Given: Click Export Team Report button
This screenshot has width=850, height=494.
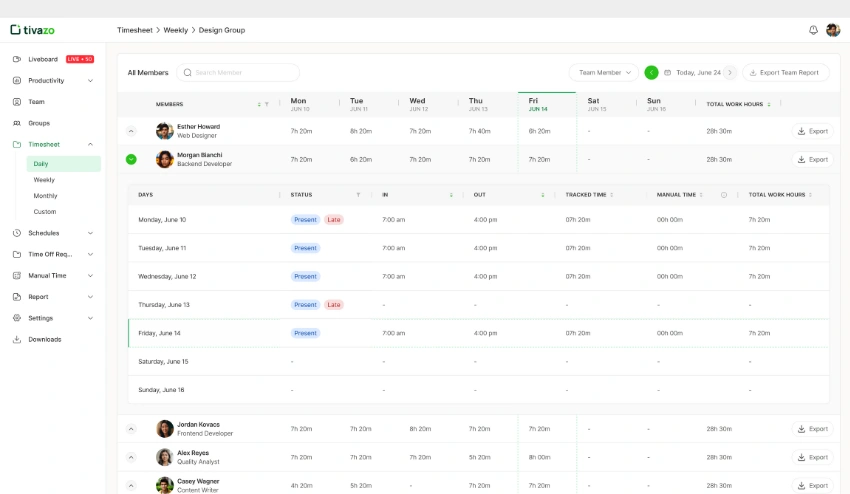Looking at the screenshot, I should (x=785, y=73).
